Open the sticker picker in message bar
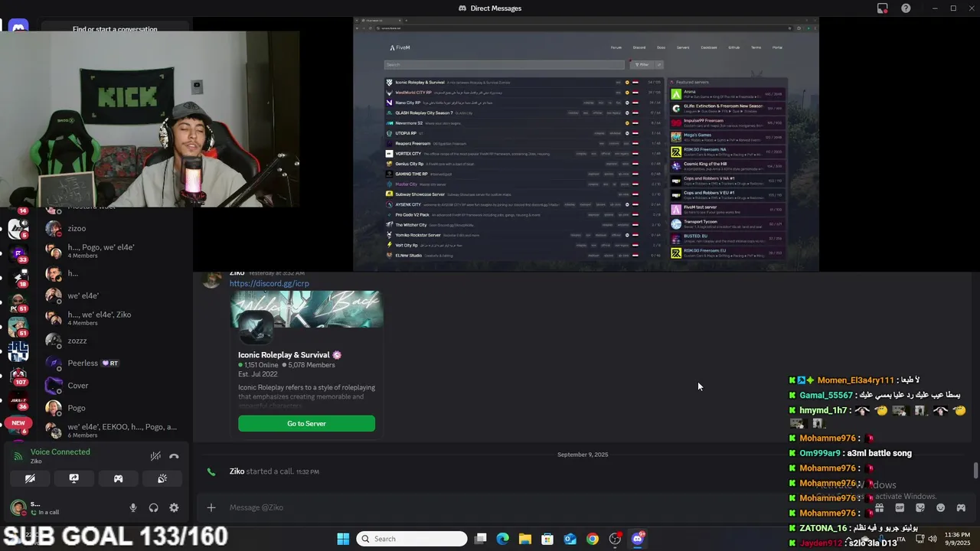 point(920,507)
